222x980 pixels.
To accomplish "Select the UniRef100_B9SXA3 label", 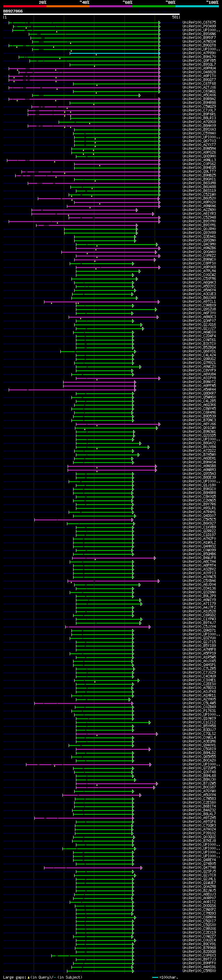I will coord(199,129).
